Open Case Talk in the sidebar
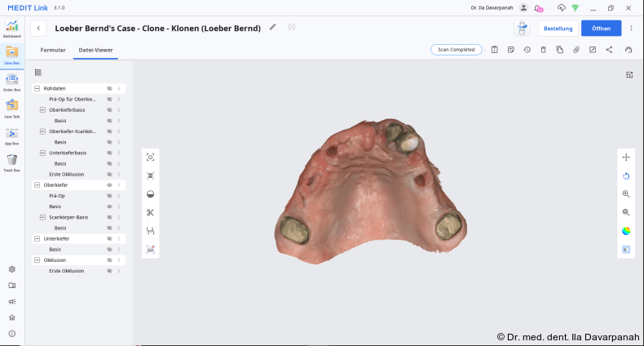This screenshot has height=346, width=644. click(11, 106)
